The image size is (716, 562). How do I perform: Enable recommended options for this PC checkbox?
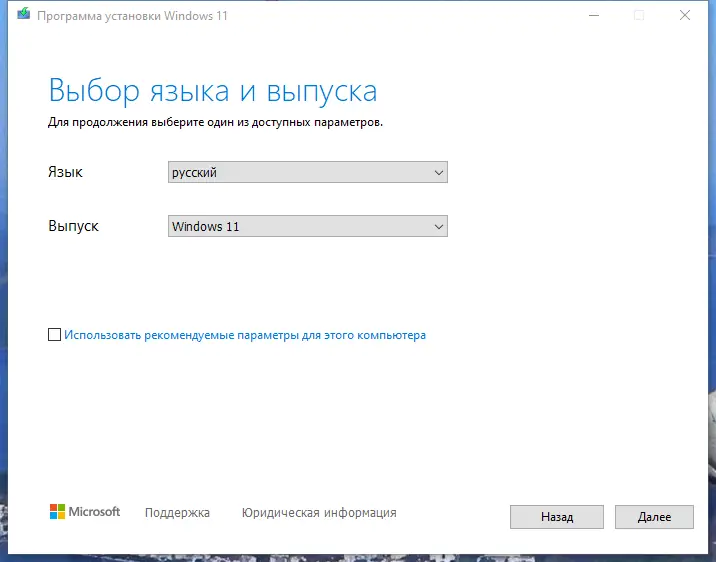pos(54,335)
